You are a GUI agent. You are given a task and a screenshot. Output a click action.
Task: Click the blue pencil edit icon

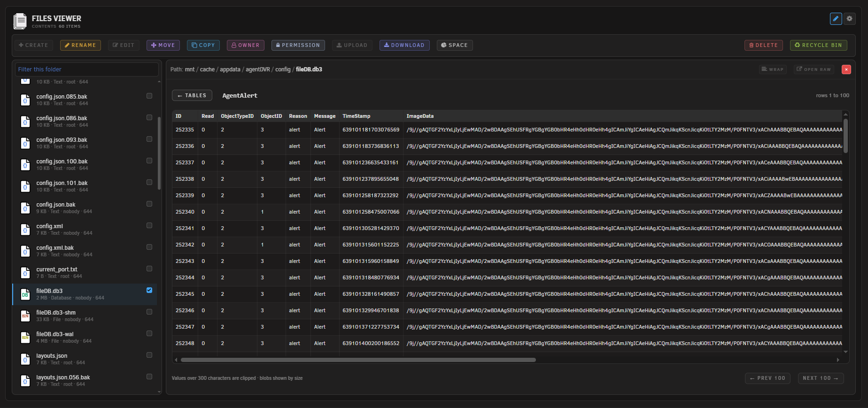pos(836,19)
